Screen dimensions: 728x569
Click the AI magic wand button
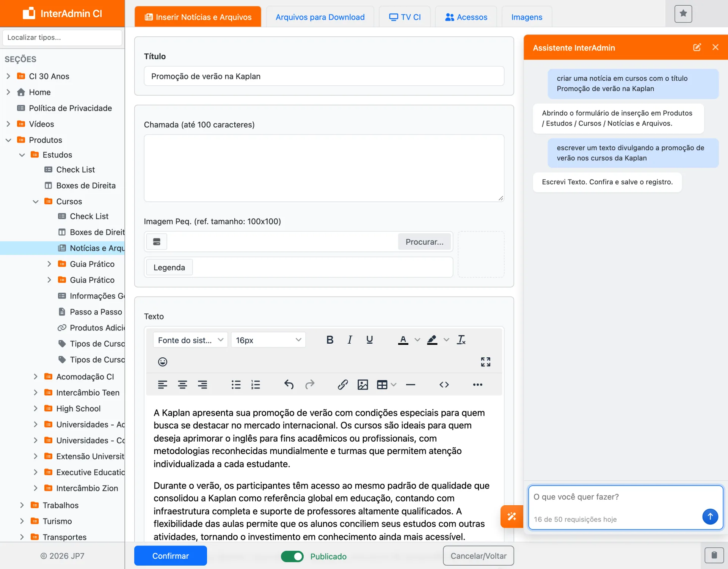point(512,516)
